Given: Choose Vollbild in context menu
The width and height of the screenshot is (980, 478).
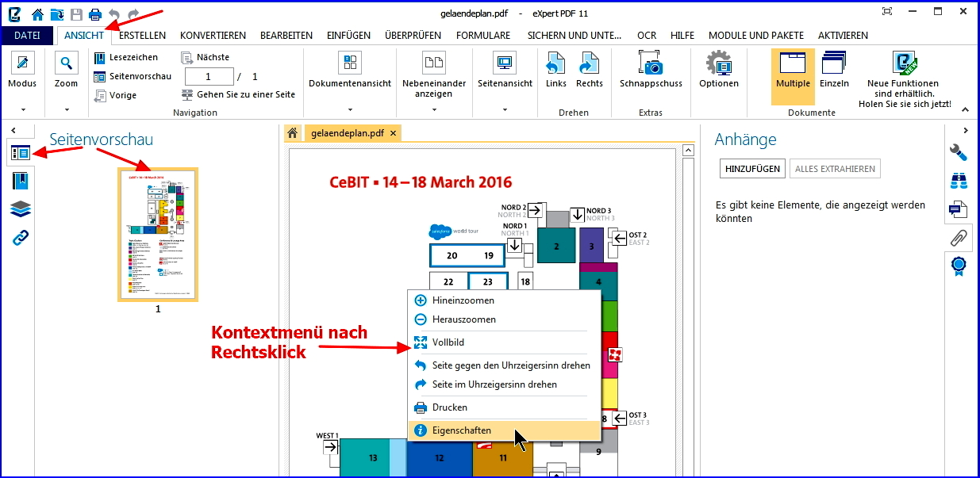Looking at the screenshot, I should tap(503, 342).
